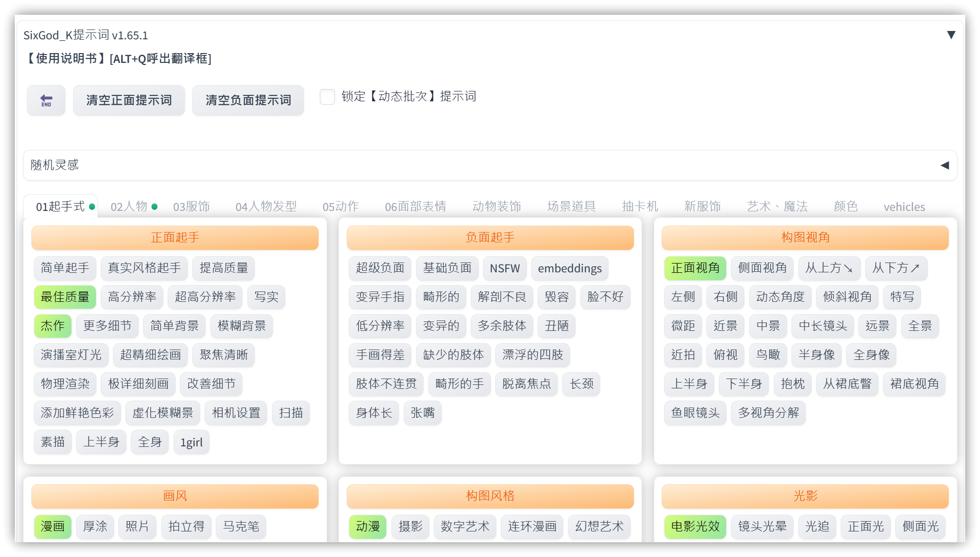Enable 锁定【动态批次】提示词 checkbox
Screen dimensions: 980x557
pyautogui.click(x=327, y=96)
